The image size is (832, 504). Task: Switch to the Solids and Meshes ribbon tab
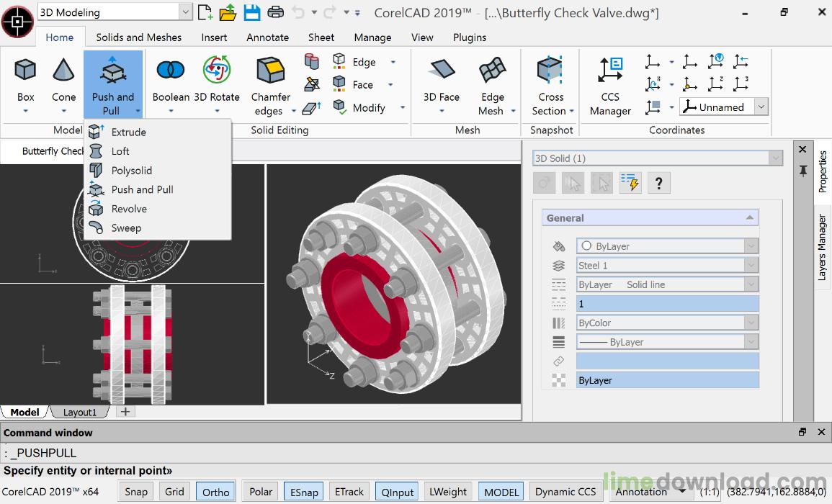click(x=138, y=37)
